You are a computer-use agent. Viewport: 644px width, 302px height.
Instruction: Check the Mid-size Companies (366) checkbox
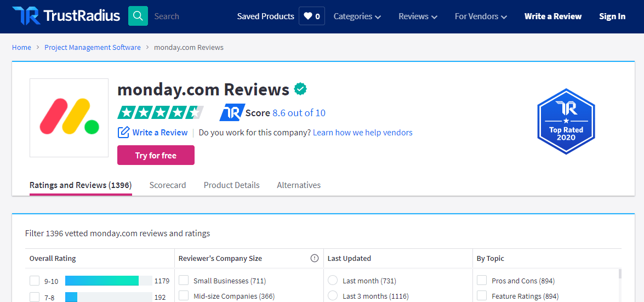[x=184, y=295]
